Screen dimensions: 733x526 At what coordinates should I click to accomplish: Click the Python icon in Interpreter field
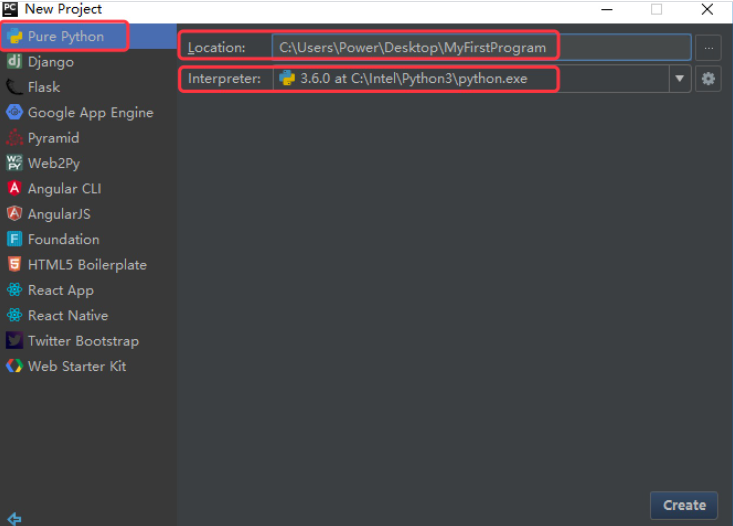(287, 78)
